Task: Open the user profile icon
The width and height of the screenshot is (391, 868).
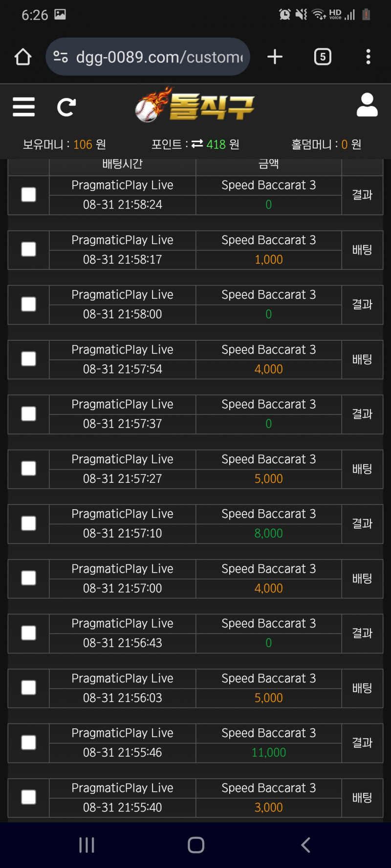Action: [367, 105]
